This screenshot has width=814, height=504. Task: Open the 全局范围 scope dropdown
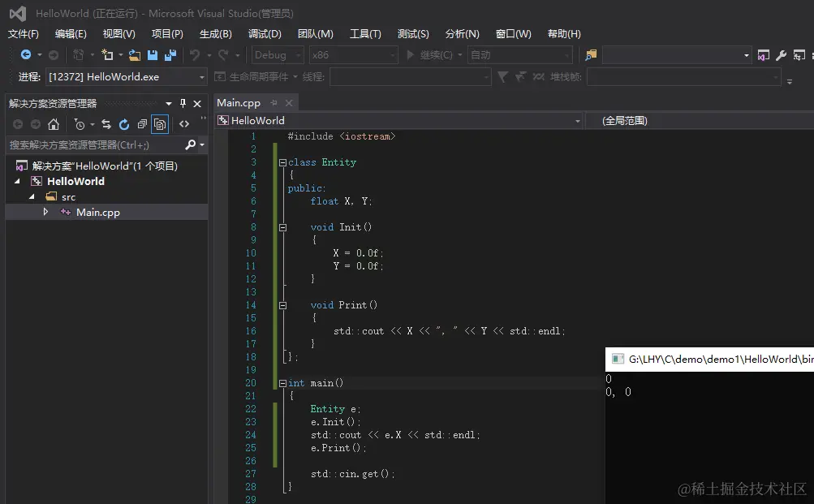[699, 121]
